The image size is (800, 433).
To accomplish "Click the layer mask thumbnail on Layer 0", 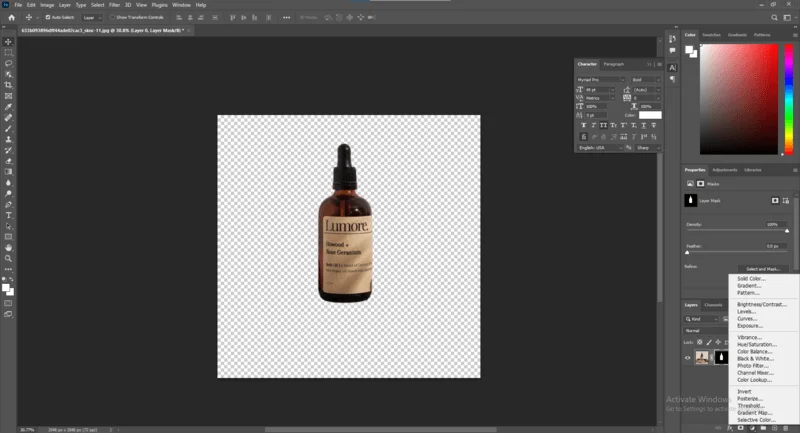I will click(x=720, y=357).
